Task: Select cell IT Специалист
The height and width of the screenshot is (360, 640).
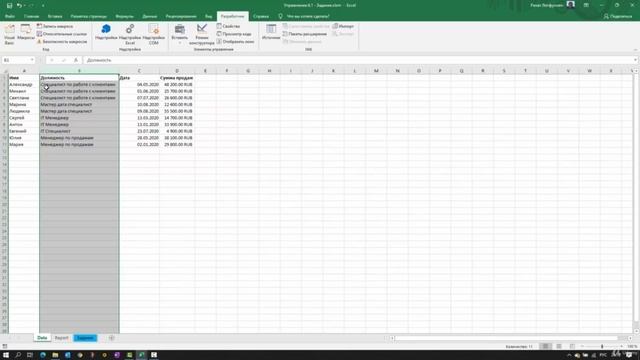Action: coord(79,131)
